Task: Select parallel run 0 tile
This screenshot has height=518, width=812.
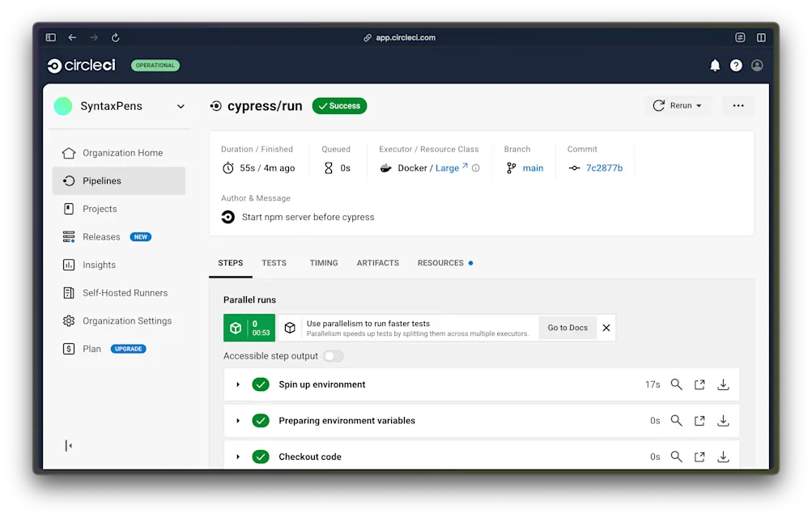Action: click(x=249, y=328)
